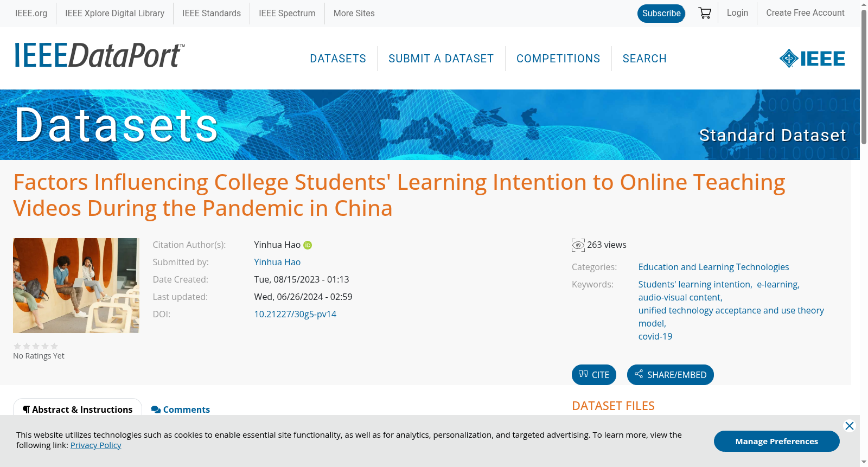Click the IEEE logo at the header's right
This screenshot has width=868, height=467.
812,58
